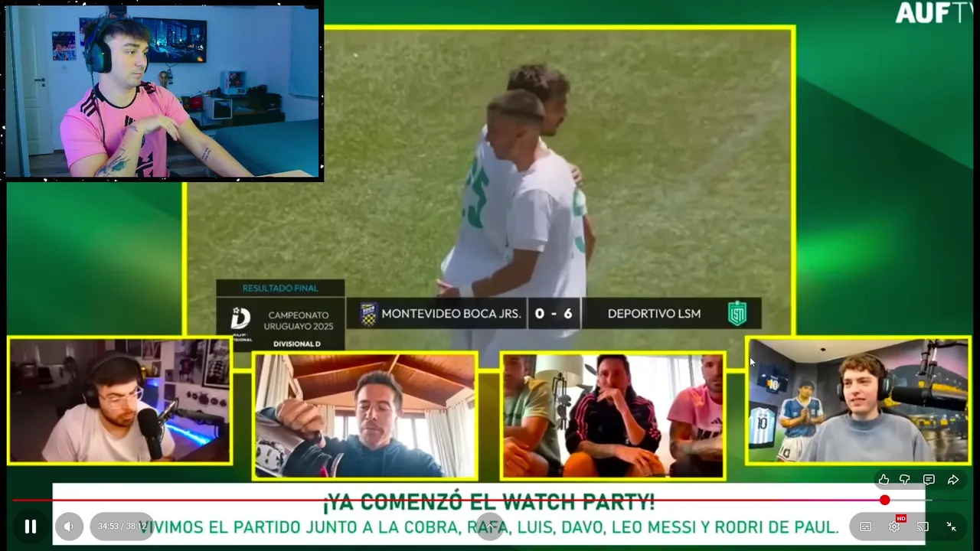Click the AUF TV channel watermark
The image size is (980, 551).
point(933,13)
